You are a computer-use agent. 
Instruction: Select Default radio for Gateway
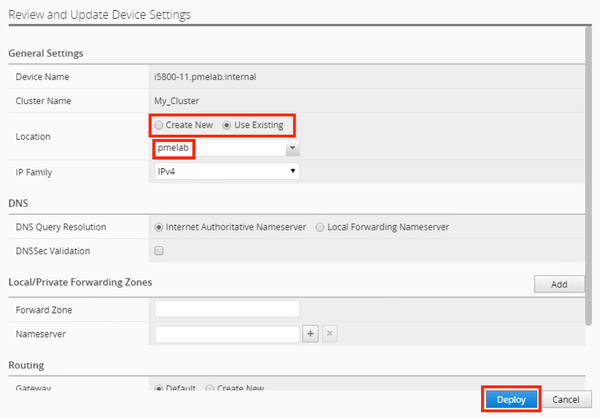pos(159,387)
